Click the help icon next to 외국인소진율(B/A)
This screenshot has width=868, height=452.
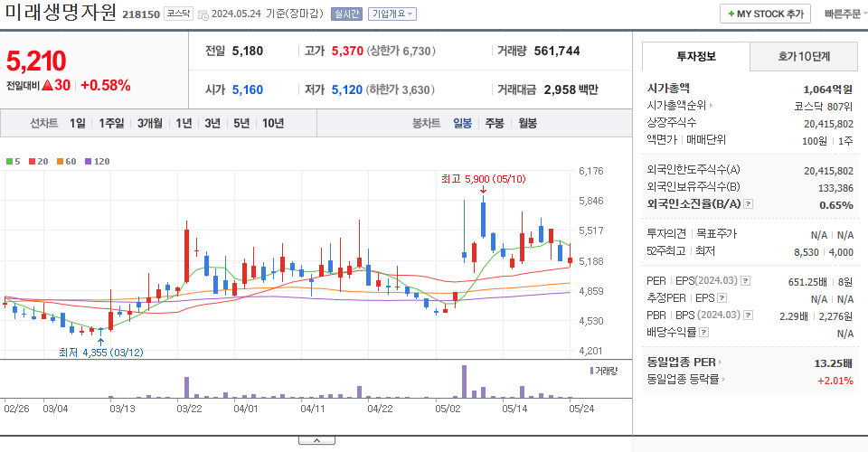pyautogui.click(x=748, y=204)
